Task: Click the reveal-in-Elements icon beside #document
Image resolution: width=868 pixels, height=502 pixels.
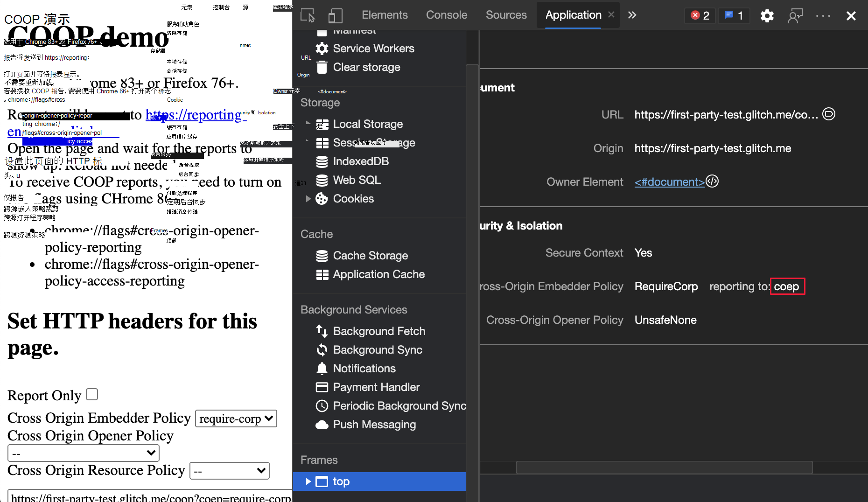Action: [x=712, y=181]
